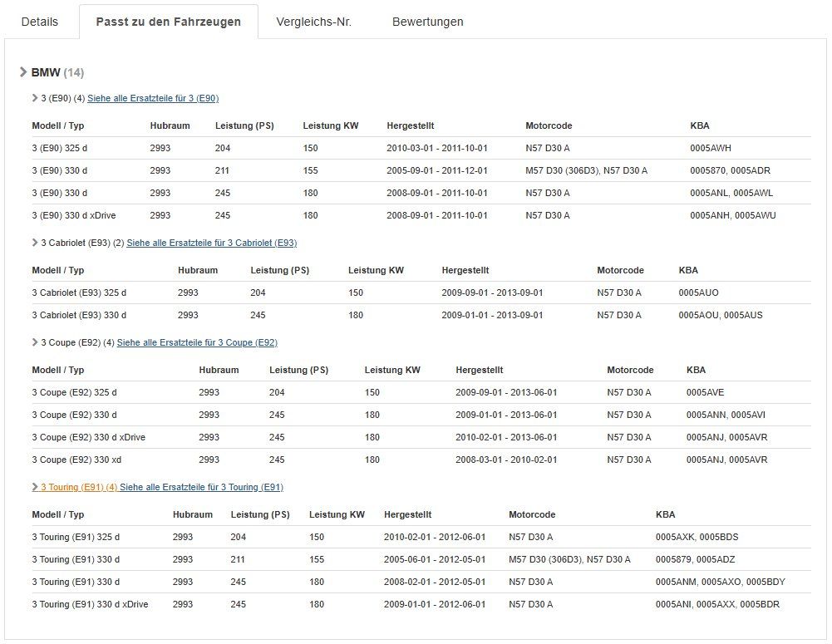The image size is (832, 644).
Task: Click KBA value 0005870, 0005ADR
Action: pos(730,171)
